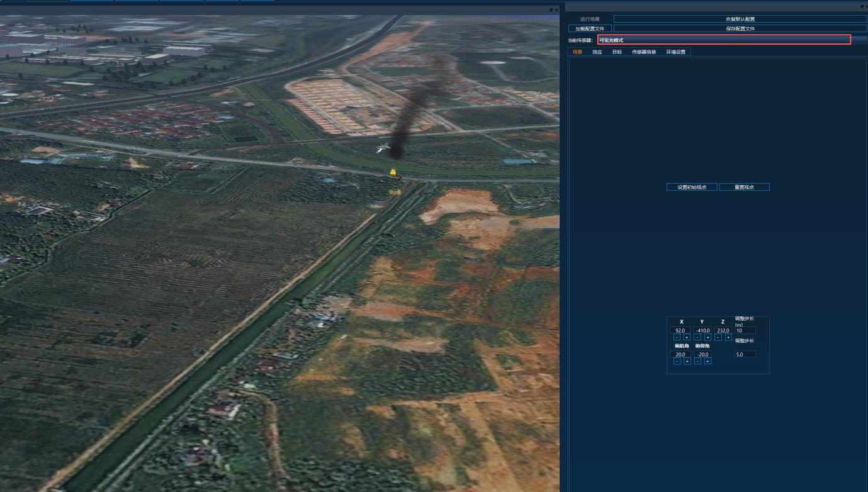Increase Z value with plus button

(x=728, y=337)
